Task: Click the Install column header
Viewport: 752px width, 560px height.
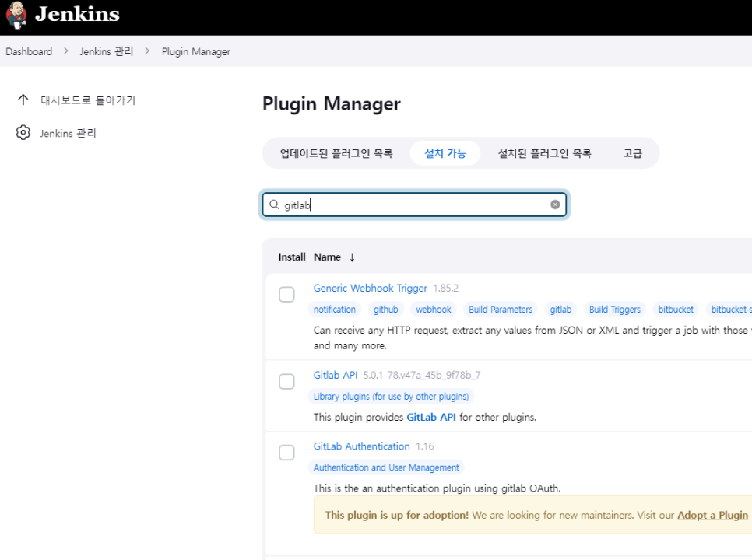Action: click(x=292, y=257)
